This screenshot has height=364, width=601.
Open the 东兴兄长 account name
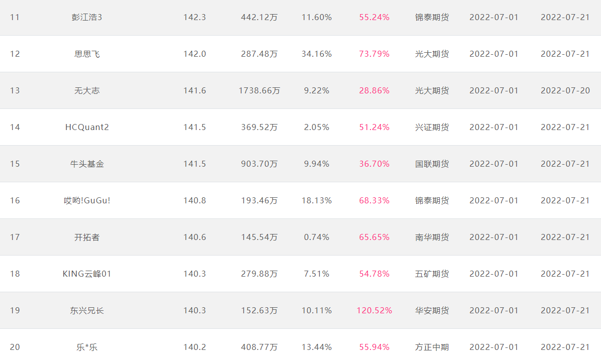click(x=87, y=310)
